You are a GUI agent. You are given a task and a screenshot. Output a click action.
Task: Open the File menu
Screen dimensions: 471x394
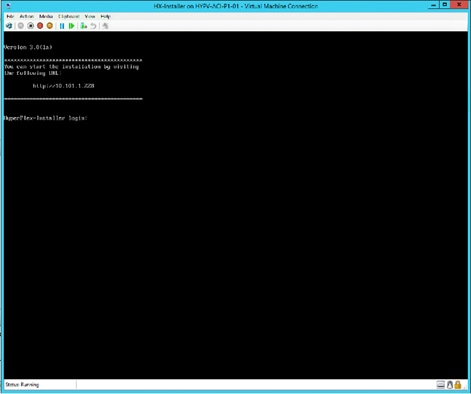10,16
